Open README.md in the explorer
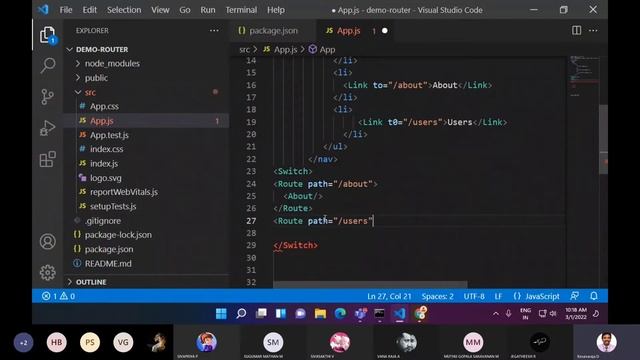Viewport: 640px width, 360px height. pyautogui.click(x=108, y=263)
